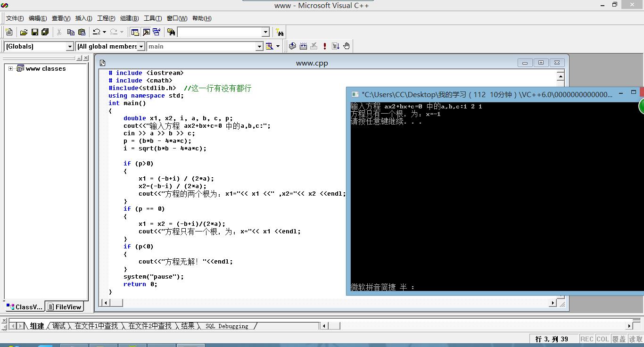Viewport: 644px width, 347px height.
Task: Click the Open file folder icon
Action: (x=24, y=32)
